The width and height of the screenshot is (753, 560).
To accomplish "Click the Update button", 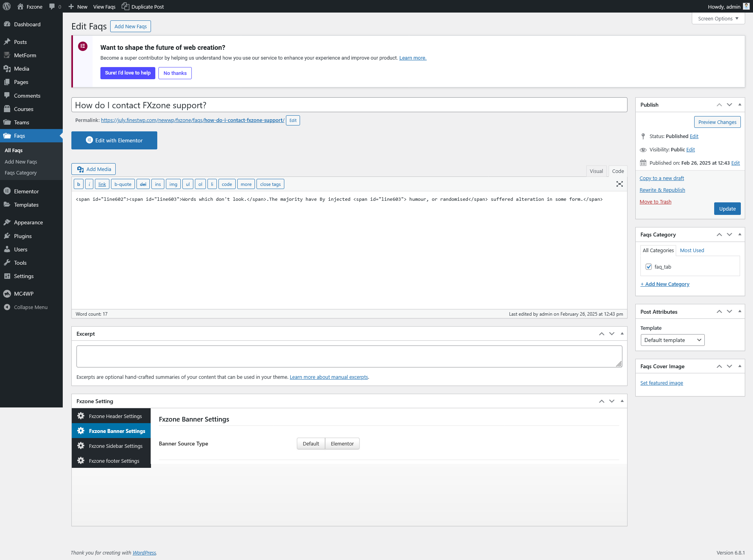I will [727, 209].
